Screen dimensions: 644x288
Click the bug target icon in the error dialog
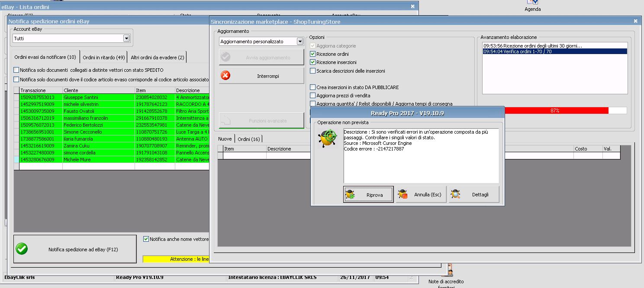click(x=328, y=138)
